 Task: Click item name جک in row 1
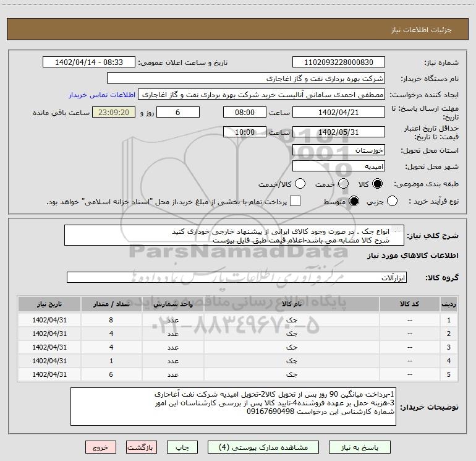(292, 320)
